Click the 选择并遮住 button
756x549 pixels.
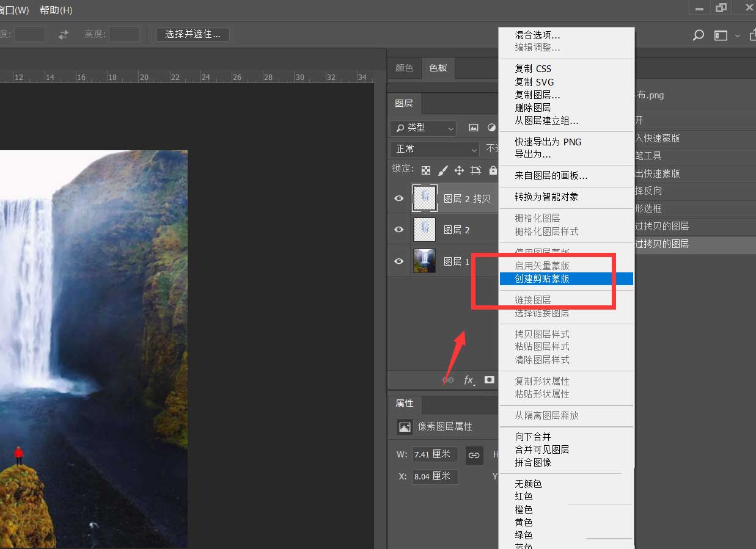pyautogui.click(x=192, y=34)
